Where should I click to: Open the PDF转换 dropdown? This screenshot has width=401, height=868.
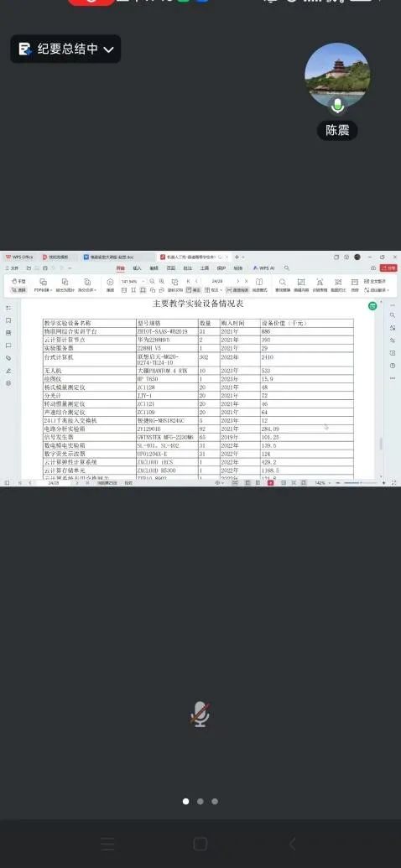[42, 286]
